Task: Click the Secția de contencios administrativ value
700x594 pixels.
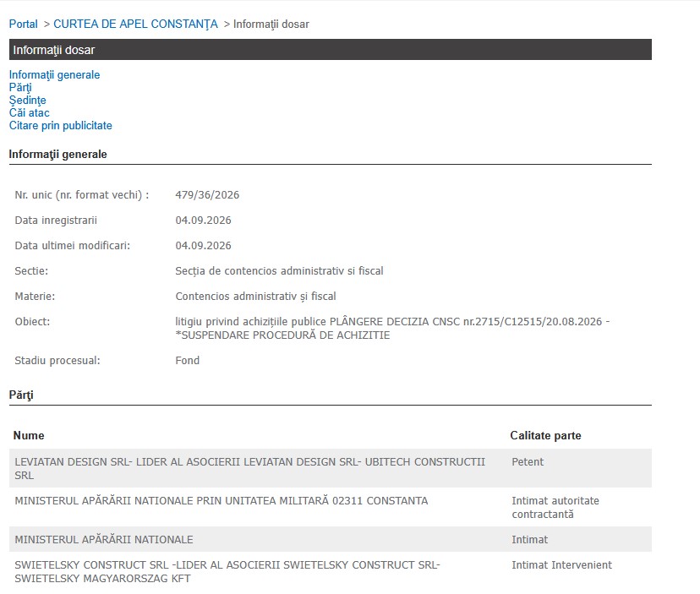Action: [x=279, y=271]
